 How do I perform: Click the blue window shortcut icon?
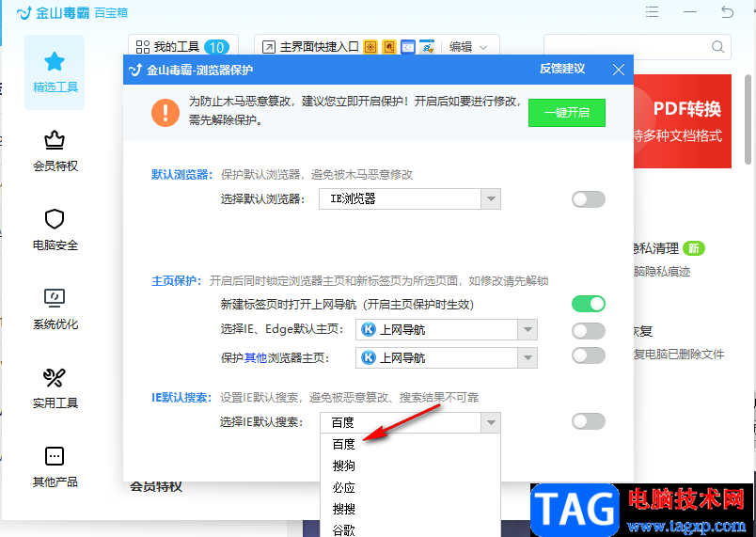click(408, 47)
